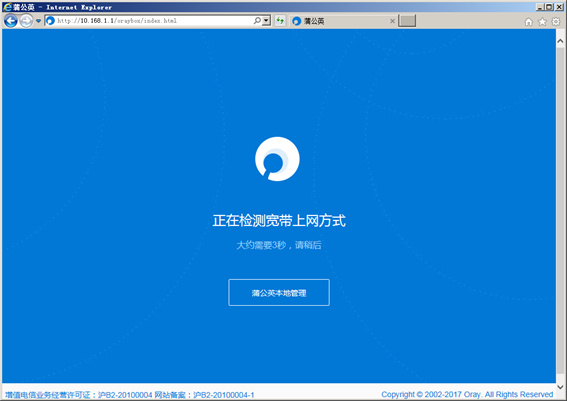Image resolution: width=567 pixels, height=401 pixels.
Task: Click the text 大约需要3秒，请稍后
Action: (x=279, y=245)
